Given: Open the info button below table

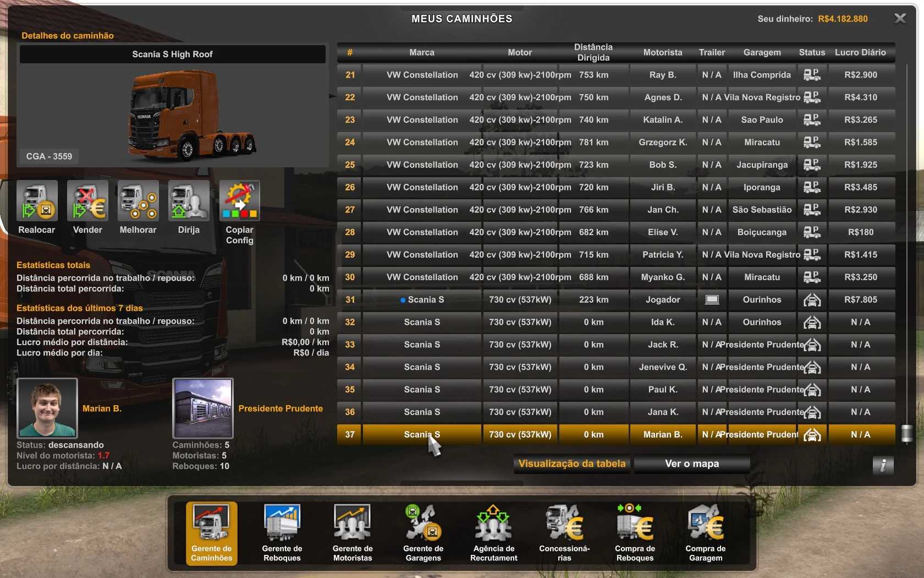Looking at the screenshot, I should point(883,465).
